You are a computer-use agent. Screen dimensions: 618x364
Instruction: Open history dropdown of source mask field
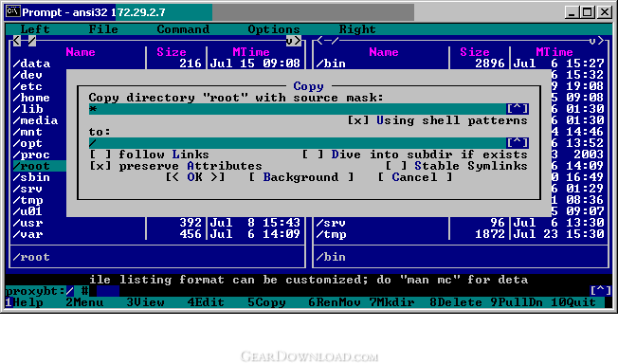pos(518,109)
